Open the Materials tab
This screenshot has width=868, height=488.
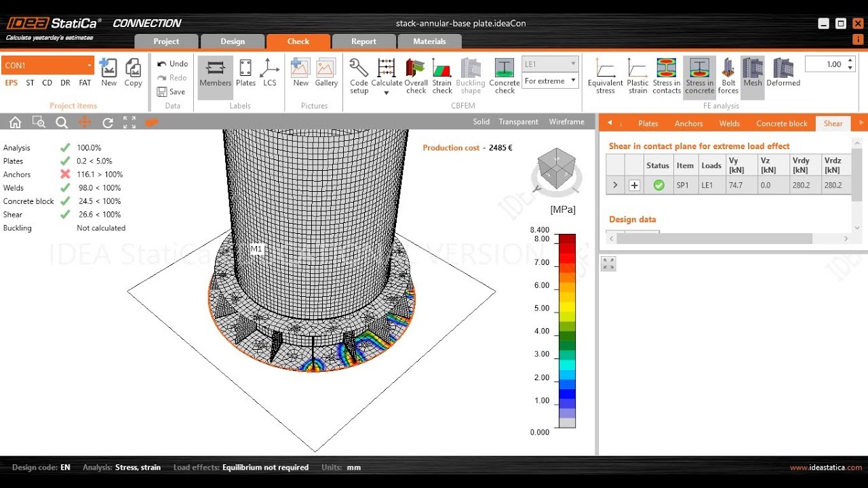tap(430, 41)
